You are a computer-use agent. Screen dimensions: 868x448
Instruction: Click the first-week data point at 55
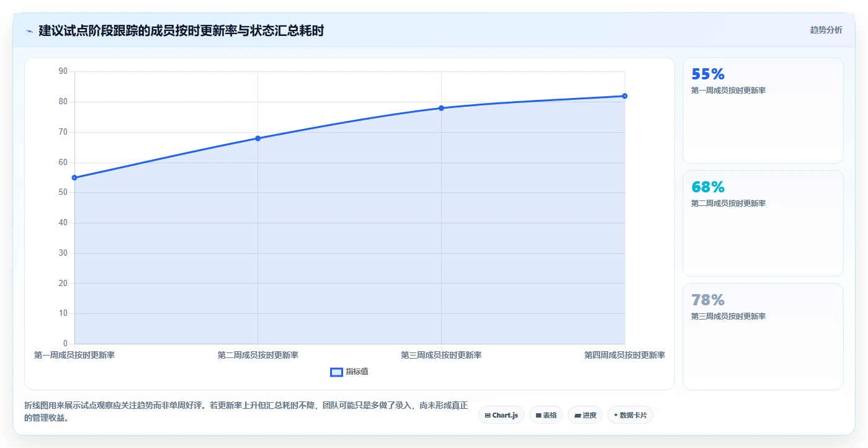[74, 177]
